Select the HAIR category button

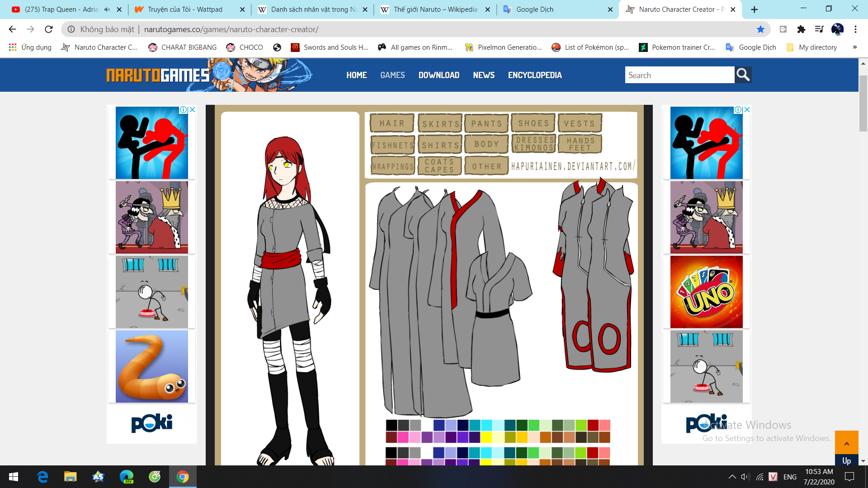[392, 123]
